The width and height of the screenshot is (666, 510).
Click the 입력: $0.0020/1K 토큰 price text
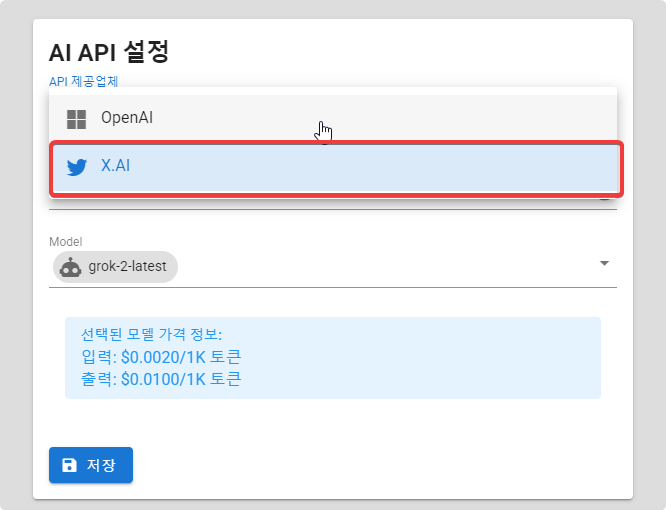click(161, 357)
